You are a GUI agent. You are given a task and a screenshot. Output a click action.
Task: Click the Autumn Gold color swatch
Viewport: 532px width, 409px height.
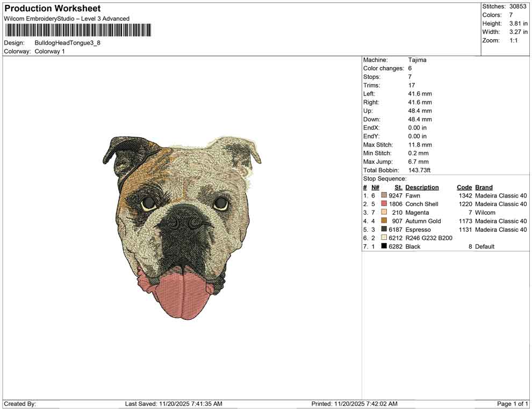pos(383,221)
